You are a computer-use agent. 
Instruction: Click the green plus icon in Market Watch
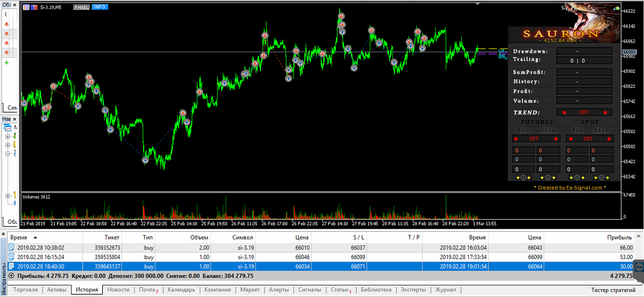pyautogui.click(x=7, y=63)
